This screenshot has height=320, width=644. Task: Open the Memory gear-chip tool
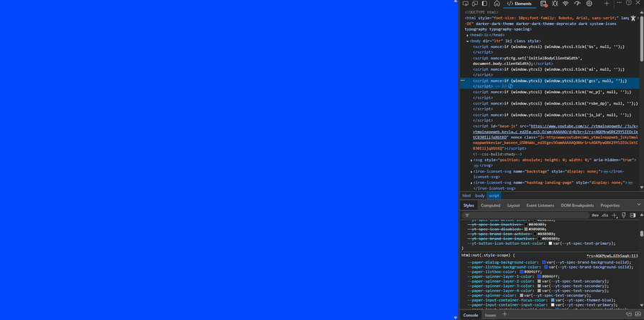pyautogui.click(x=589, y=4)
